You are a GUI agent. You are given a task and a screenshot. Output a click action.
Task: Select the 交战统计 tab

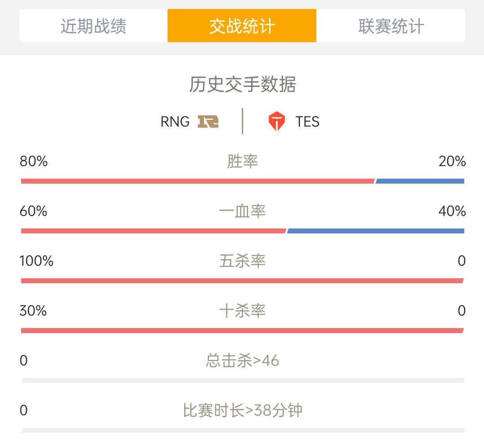click(x=242, y=26)
